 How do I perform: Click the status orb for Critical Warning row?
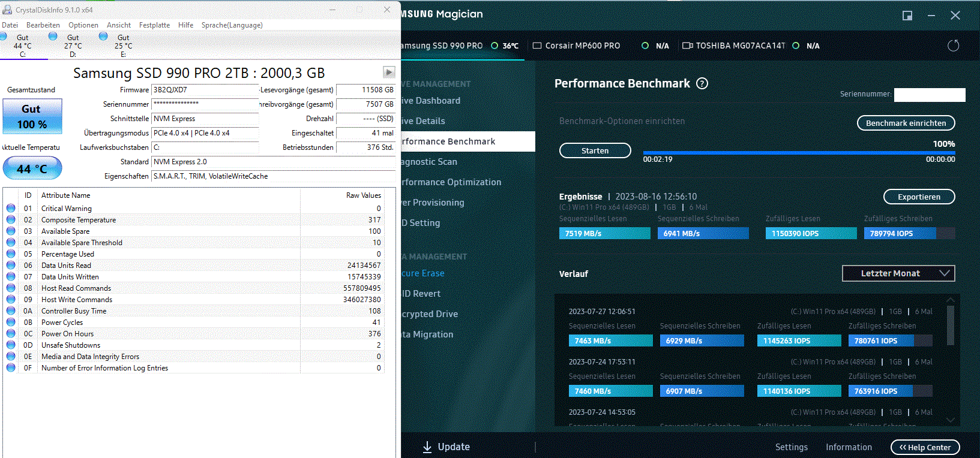coord(11,208)
